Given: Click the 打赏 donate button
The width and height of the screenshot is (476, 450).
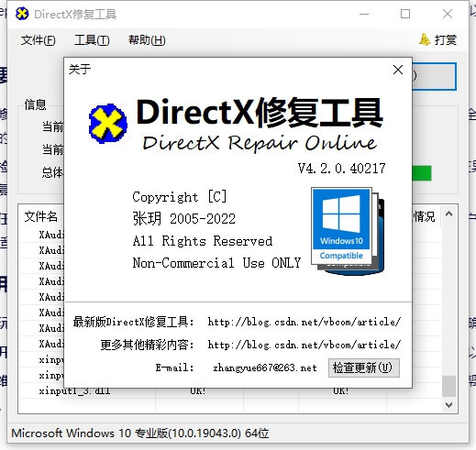Looking at the screenshot, I should point(437,40).
